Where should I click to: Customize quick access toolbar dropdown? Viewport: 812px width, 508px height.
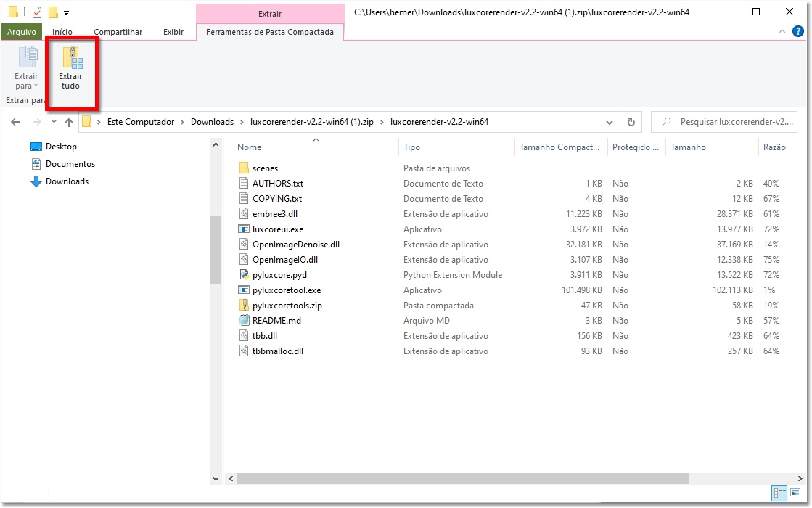point(66,12)
